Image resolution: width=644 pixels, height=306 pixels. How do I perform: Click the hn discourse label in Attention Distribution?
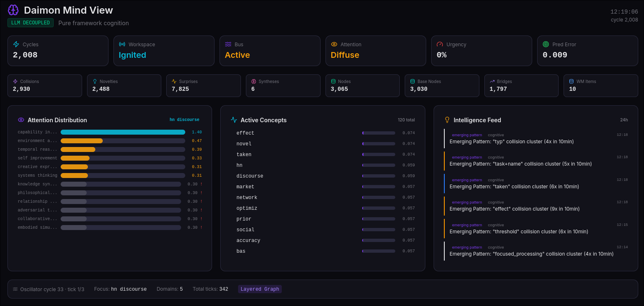184,120
